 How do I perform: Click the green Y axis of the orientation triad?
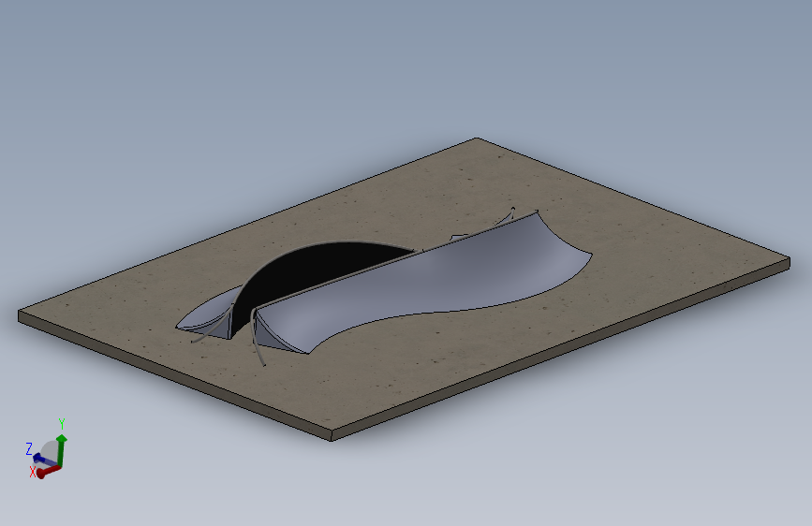point(62,449)
